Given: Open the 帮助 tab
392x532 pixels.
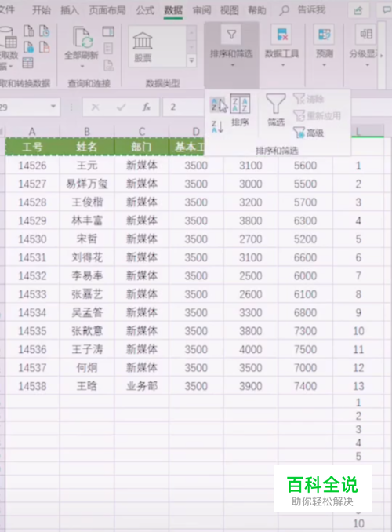Looking at the screenshot, I should 257,10.
